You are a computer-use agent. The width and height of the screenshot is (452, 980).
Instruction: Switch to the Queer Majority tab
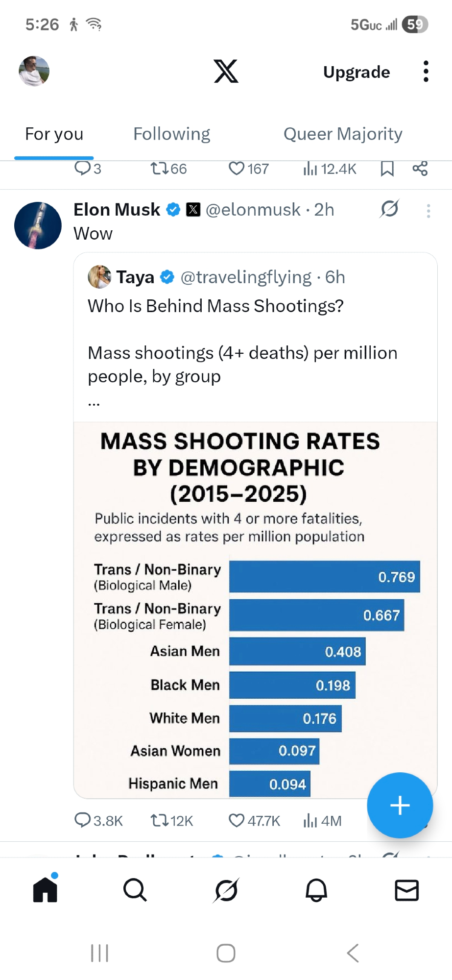[x=343, y=134]
